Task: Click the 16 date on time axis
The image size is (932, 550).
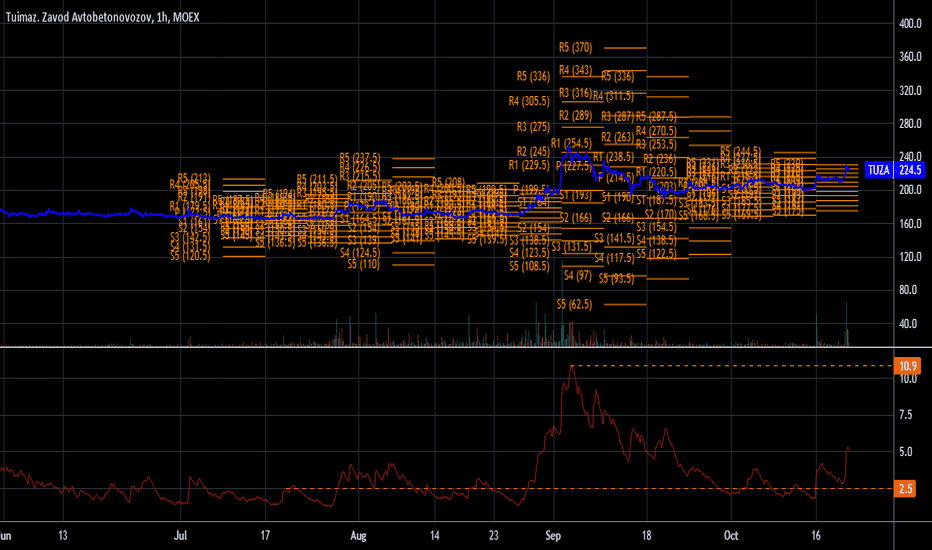Action: click(x=816, y=536)
